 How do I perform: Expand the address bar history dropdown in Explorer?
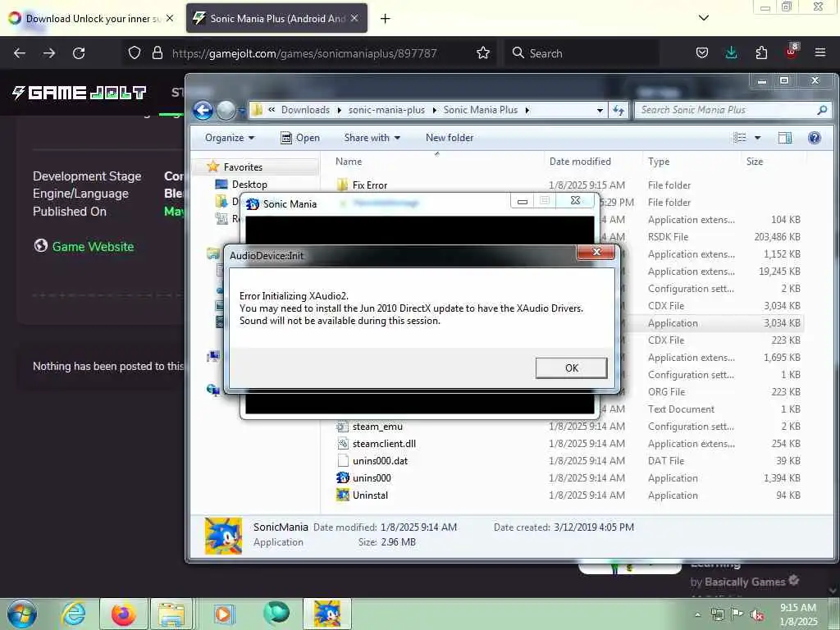click(600, 111)
